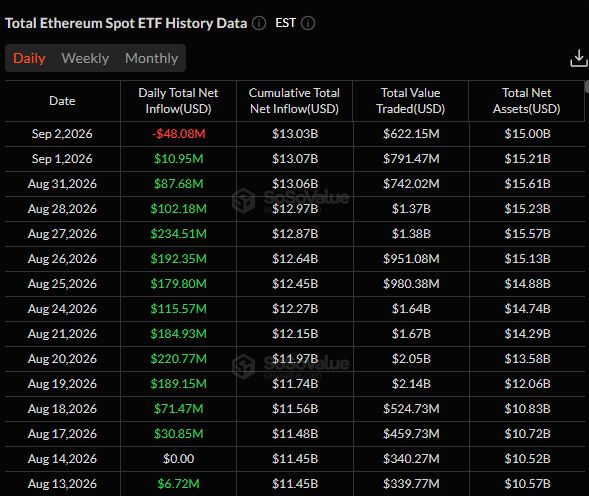Screen dimensions: 589x496
Task: Click the $192.35M inflow value
Action: [178, 259]
